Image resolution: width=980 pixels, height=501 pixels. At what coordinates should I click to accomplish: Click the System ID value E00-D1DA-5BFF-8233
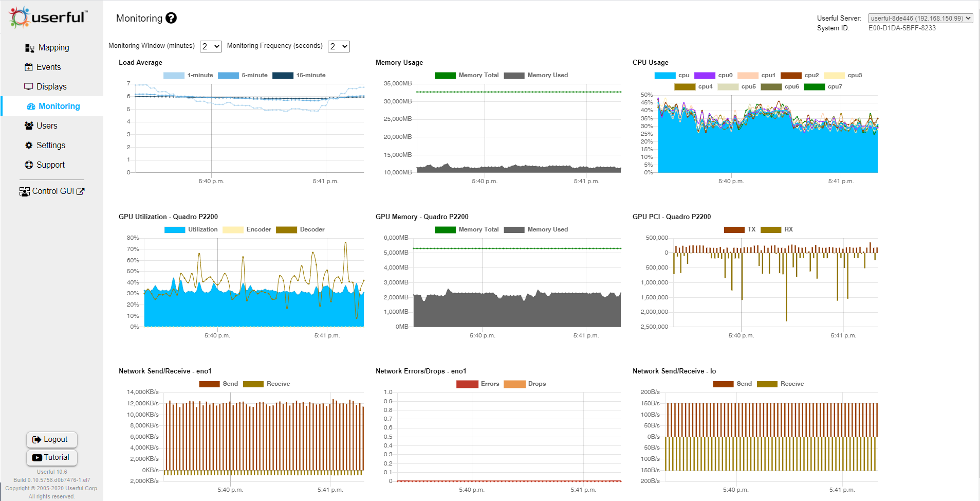(x=902, y=28)
